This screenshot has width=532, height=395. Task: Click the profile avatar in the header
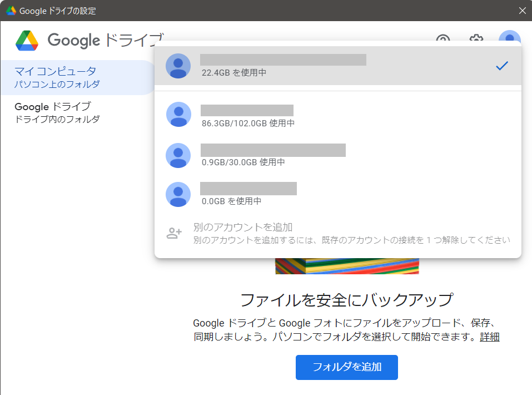click(x=510, y=36)
